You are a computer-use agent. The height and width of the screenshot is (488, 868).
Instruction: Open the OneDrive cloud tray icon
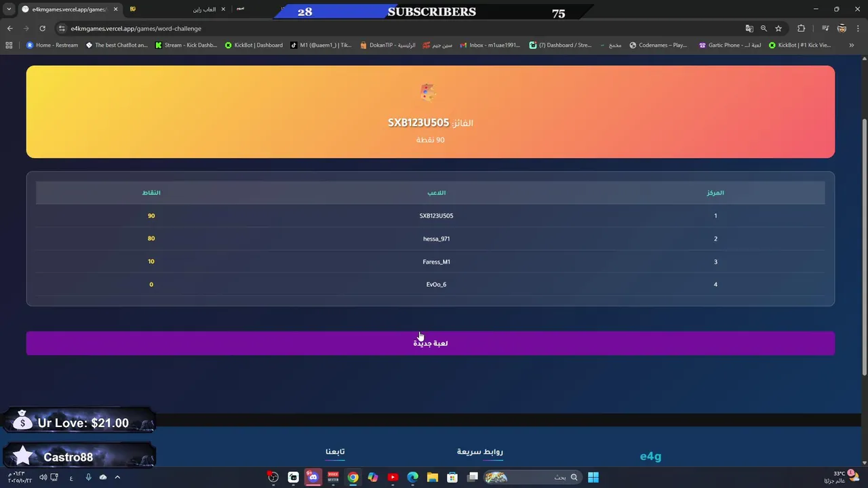pos(103,477)
